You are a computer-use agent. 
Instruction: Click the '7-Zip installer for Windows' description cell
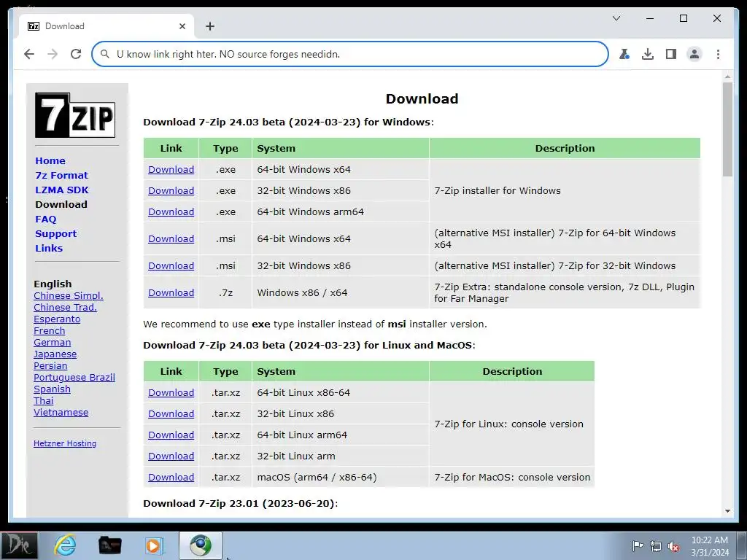point(565,190)
